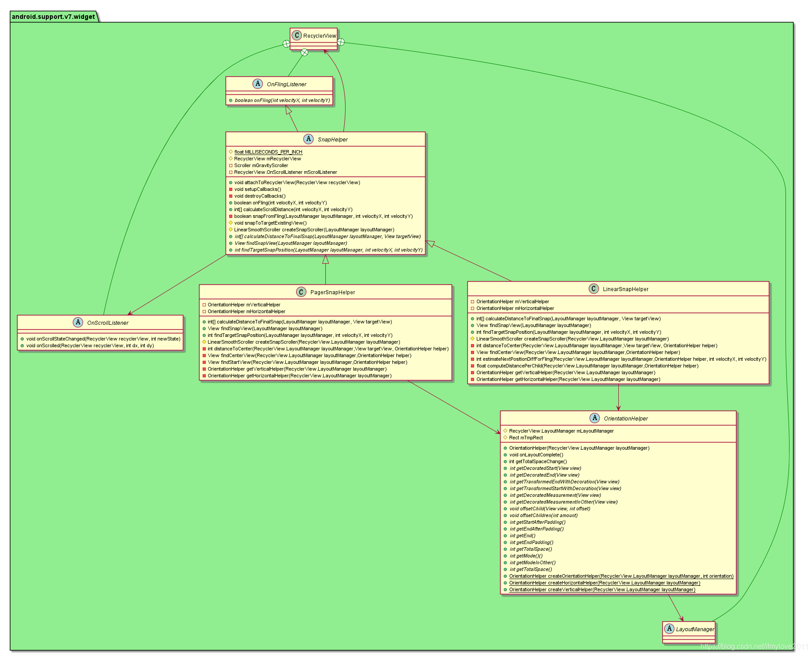Click 'int getTransformedEndWithDecoration' method
The image size is (812, 655).
click(564, 482)
